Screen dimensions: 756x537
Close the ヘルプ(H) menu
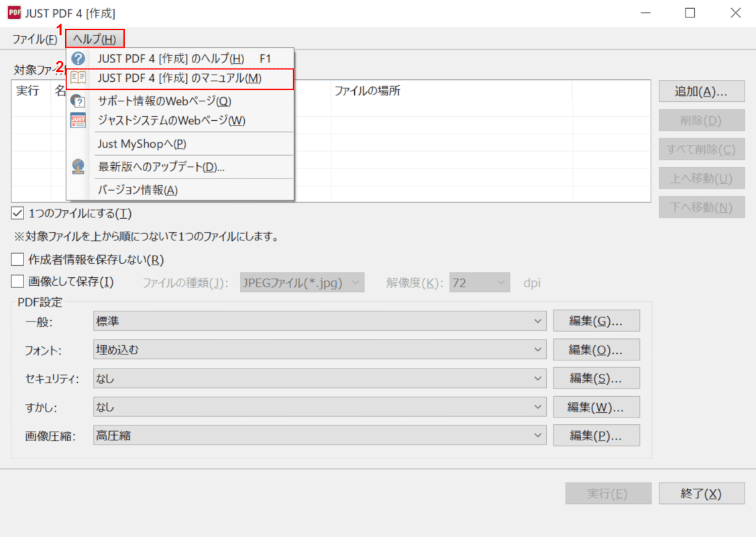point(95,39)
